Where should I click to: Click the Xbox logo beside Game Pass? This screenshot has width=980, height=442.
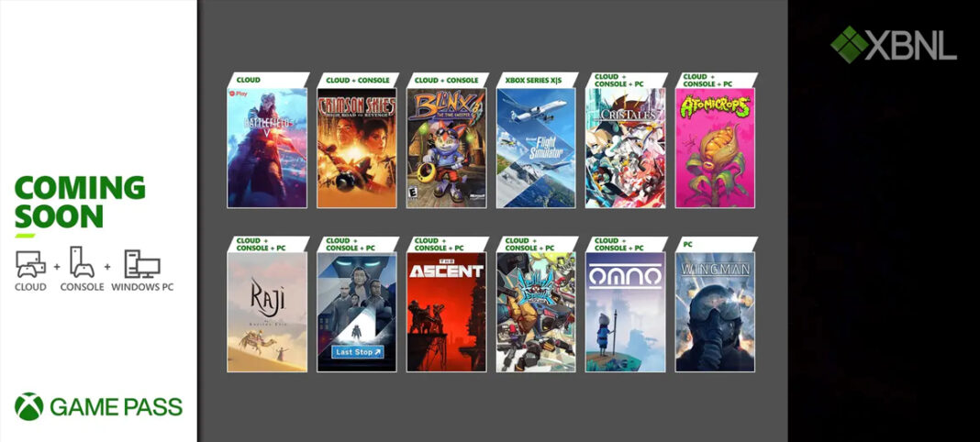point(28,406)
